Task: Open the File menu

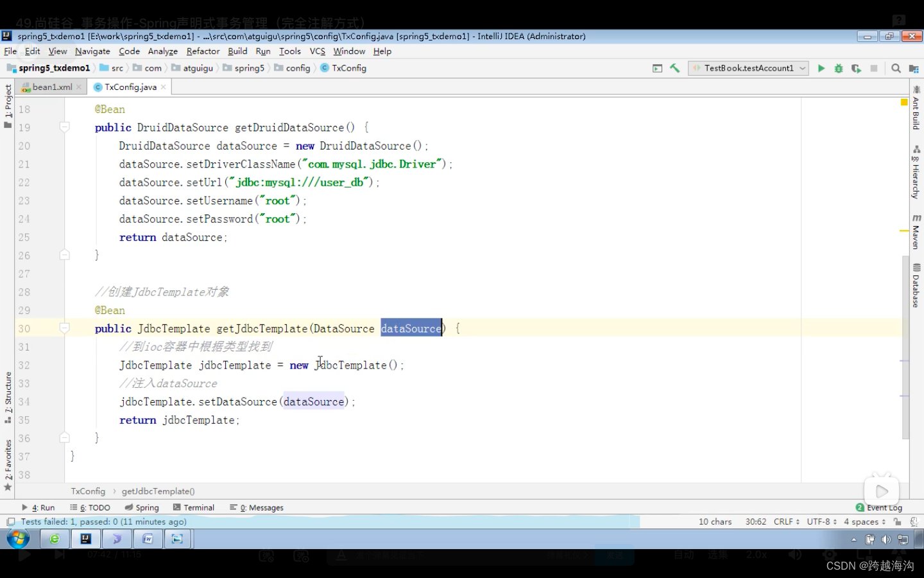Action: (x=10, y=51)
